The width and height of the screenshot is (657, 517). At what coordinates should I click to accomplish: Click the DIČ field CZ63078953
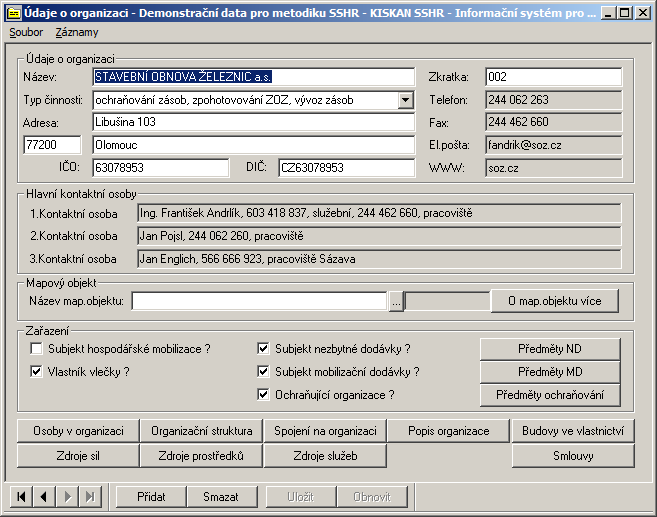pyautogui.click(x=347, y=168)
